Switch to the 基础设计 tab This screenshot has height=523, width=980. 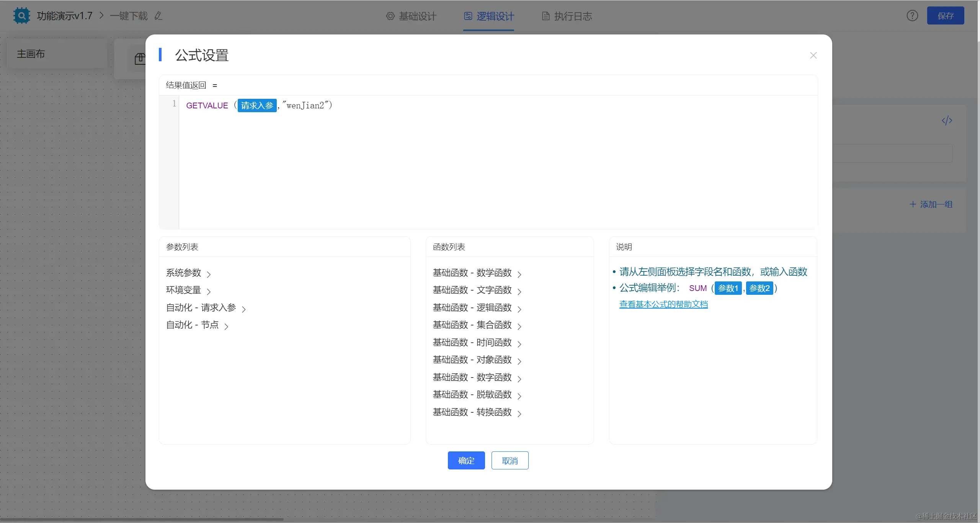pos(412,16)
